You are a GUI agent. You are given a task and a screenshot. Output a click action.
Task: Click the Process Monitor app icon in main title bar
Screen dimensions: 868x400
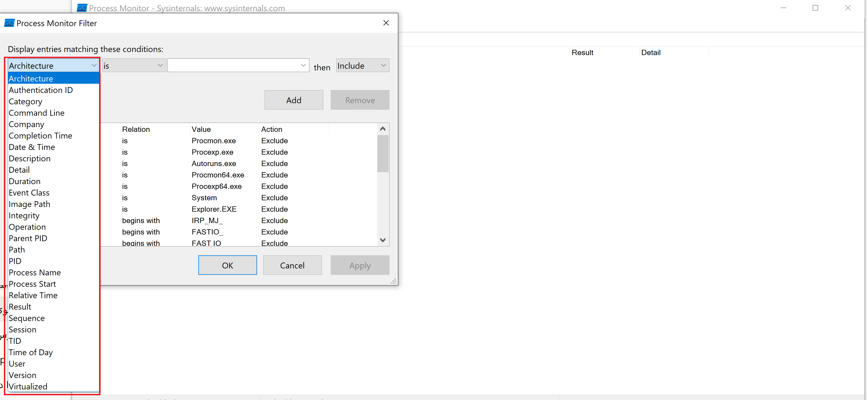[x=82, y=8]
